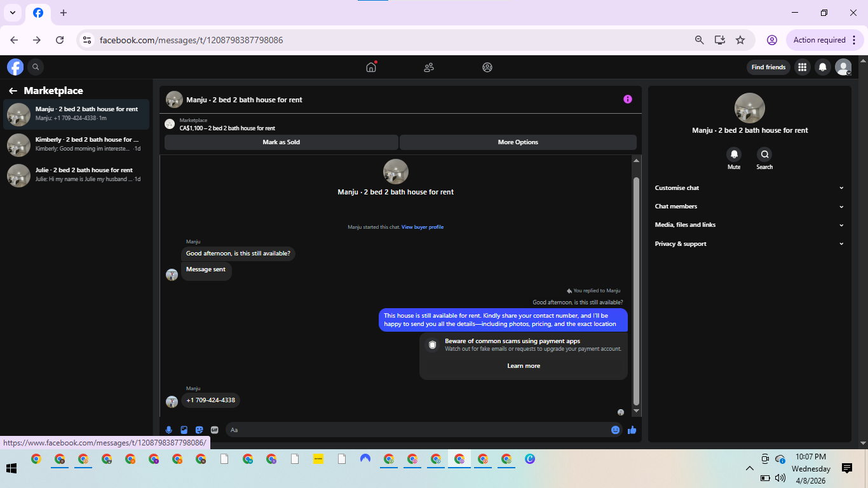Choose a sticker icon
Screen dimensions: 868x488
(x=200, y=430)
